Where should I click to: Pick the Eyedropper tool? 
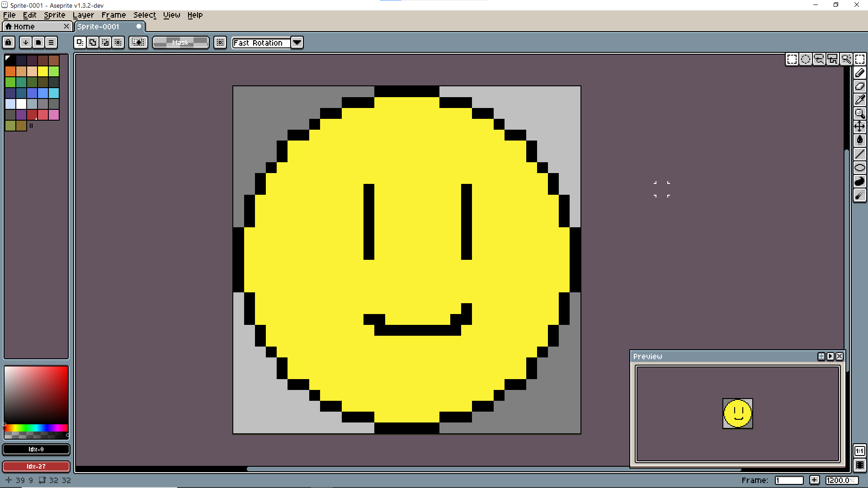coord(859,100)
